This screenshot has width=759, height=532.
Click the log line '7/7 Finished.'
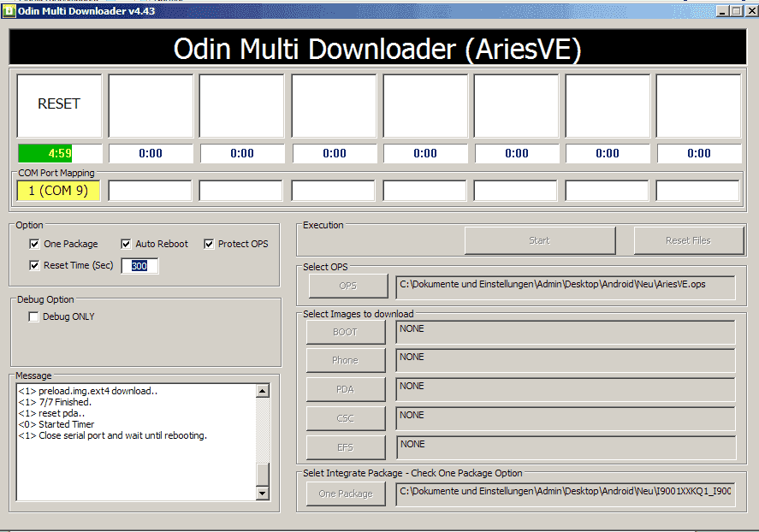55,402
